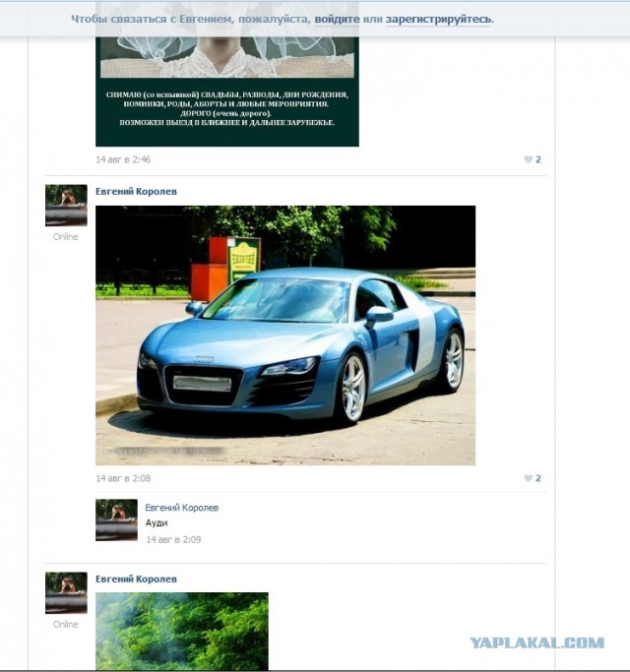The height and width of the screenshot is (672, 630).
Task: Click the avatar beside the Ауди comment
Action: (116, 519)
